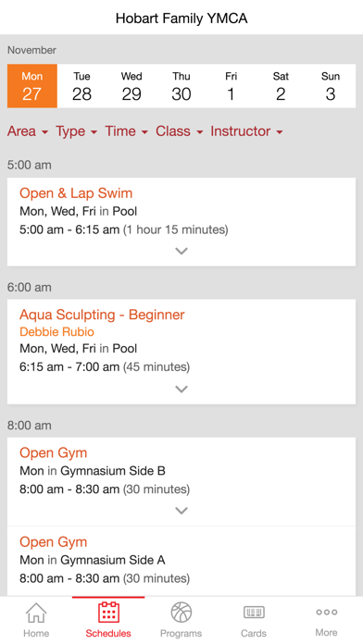Open Debbie Rubio instructor link
The width and height of the screenshot is (363, 644).
56,332
